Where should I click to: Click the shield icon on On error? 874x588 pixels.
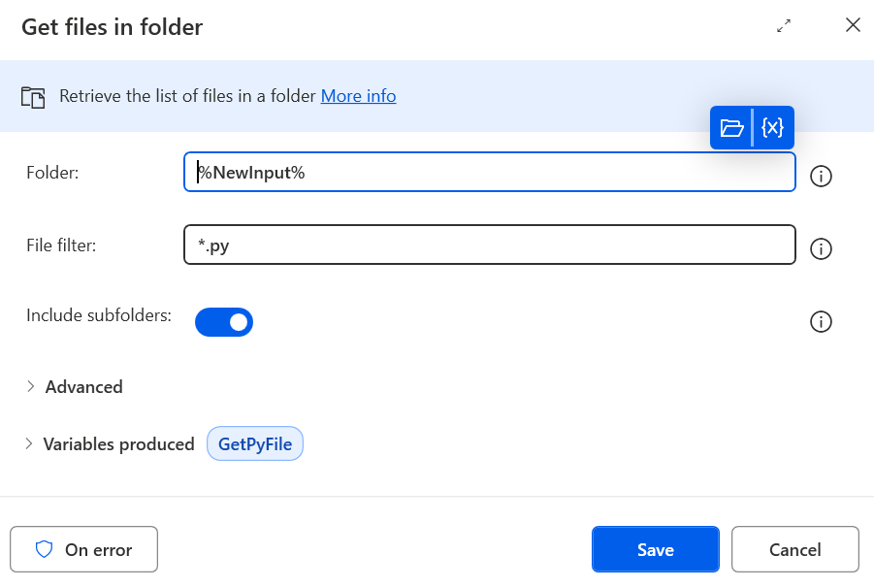[44, 549]
